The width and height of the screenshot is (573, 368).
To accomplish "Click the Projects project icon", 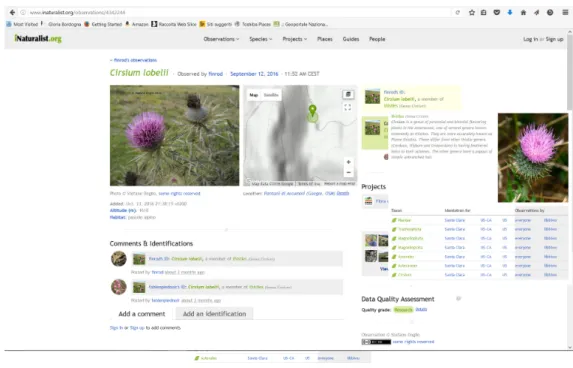I will [368, 201].
